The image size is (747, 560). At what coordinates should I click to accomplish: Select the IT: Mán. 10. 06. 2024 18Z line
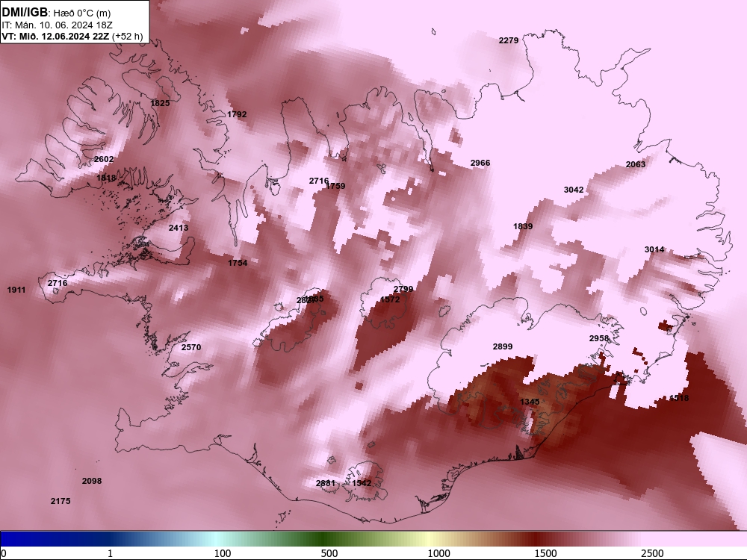pos(57,25)
